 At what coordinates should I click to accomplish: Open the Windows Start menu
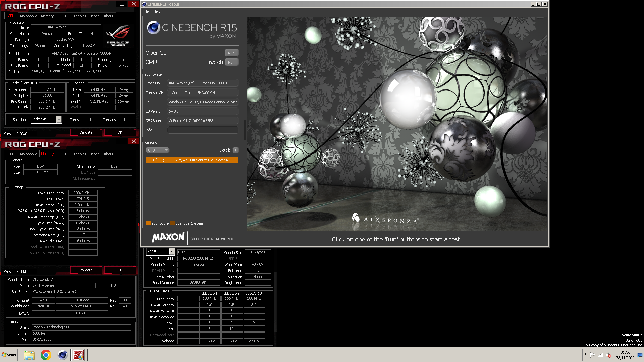point(9,355)
